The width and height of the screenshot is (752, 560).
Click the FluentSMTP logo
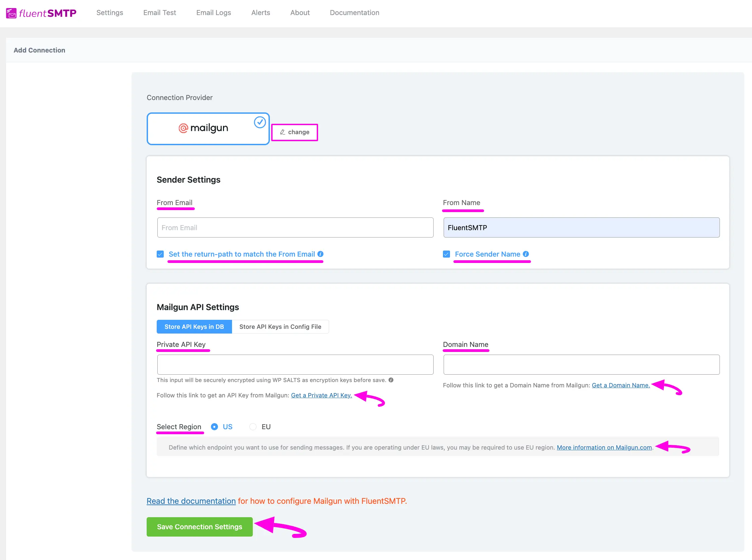[41, 13]
